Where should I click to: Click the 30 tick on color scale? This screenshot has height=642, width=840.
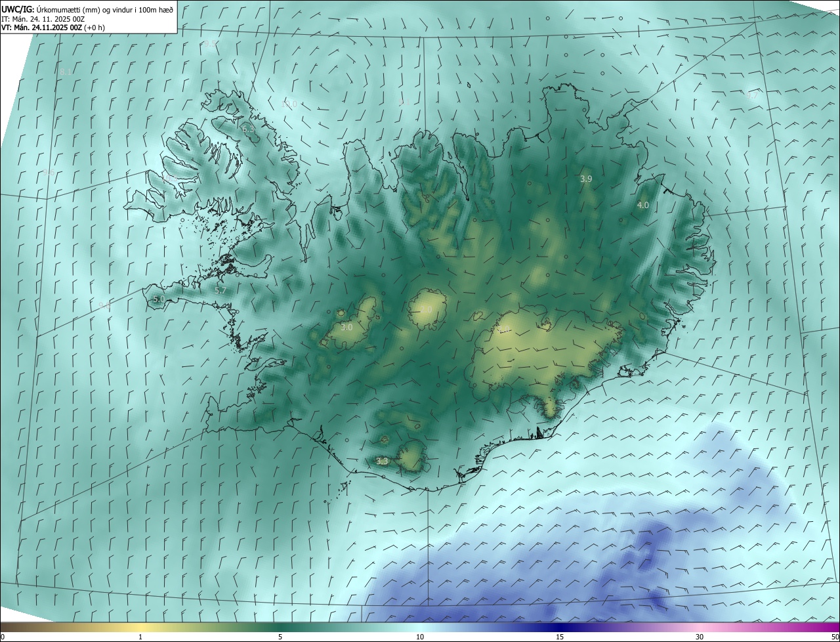700,637
